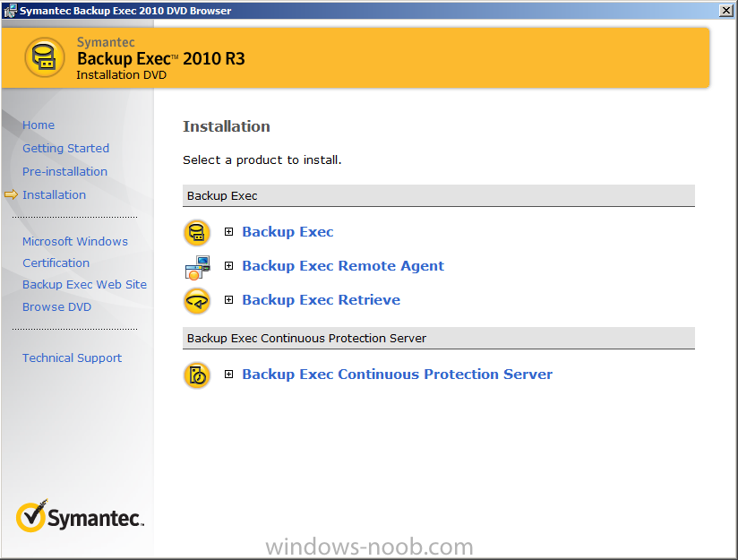Install Backup Exec via its link

[x=287, y=232]
